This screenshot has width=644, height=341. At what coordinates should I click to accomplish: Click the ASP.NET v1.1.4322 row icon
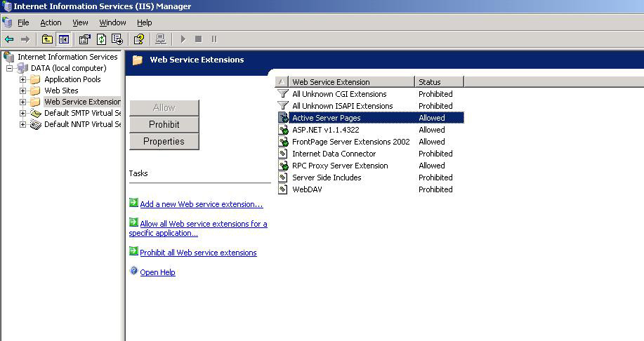(283, 130)
